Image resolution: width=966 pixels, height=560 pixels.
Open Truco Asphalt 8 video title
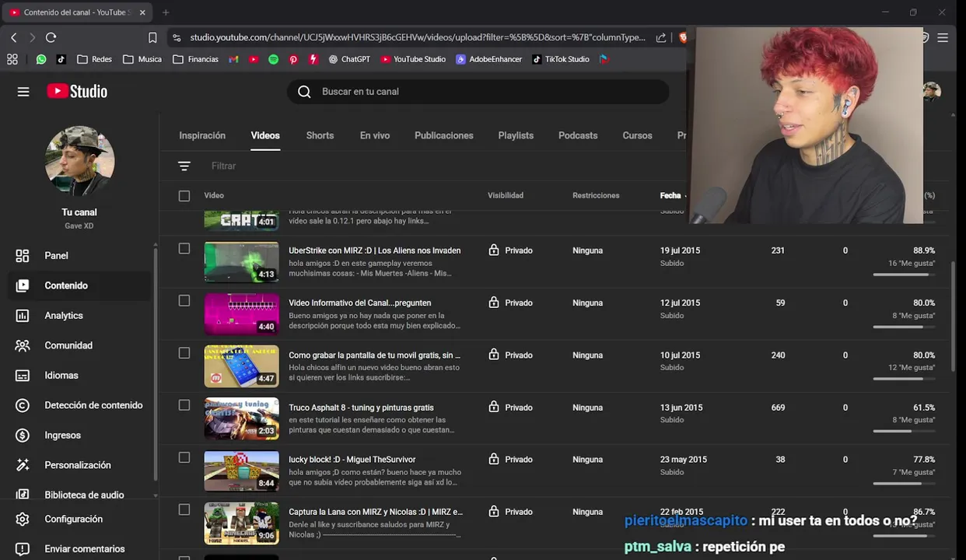(361, 408)
